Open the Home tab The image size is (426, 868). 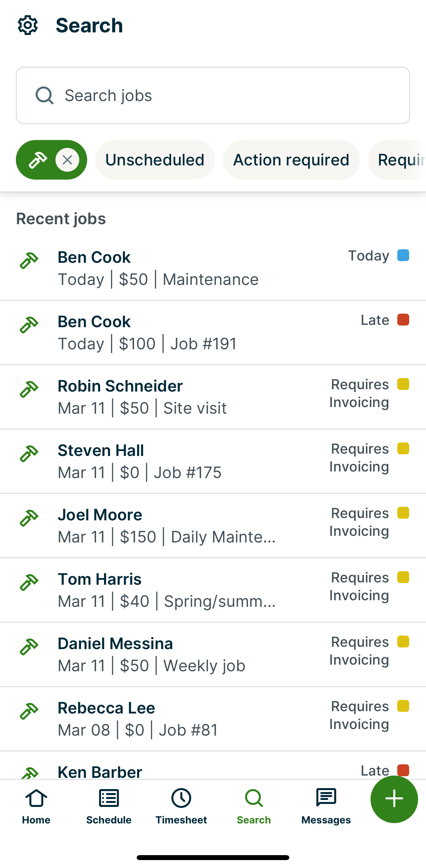pyautogui.click(x=36, y=806)
